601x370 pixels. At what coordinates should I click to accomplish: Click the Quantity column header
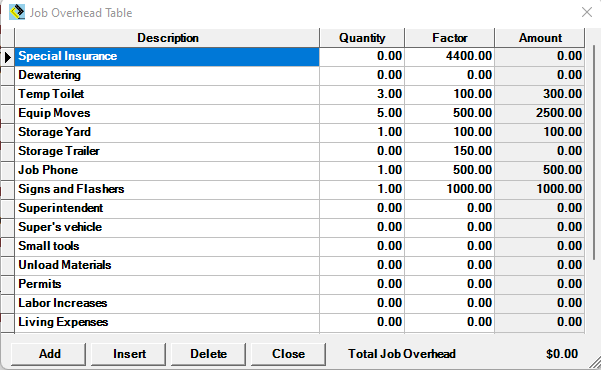click(362, 38)
